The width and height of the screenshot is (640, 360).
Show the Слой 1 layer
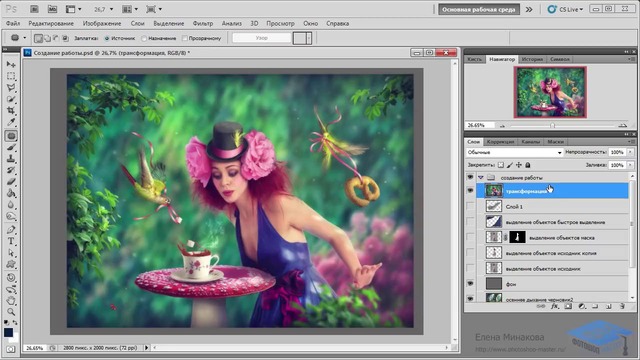click(470, 206)
